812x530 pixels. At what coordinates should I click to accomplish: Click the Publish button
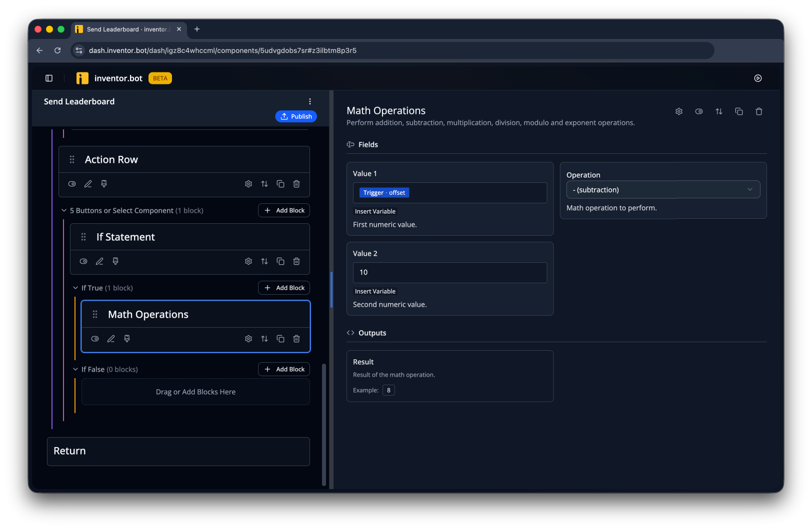[x=296, y=116]
